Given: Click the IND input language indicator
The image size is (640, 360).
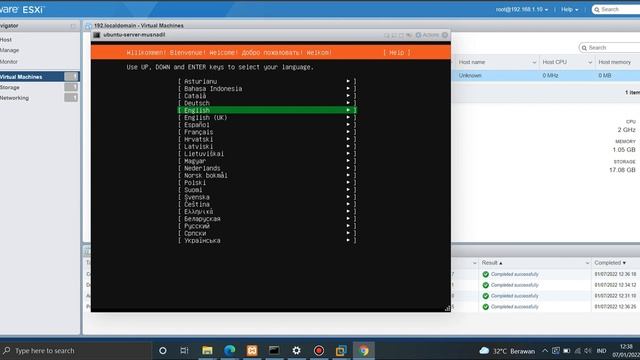Looking at the screenshot, I should click(601, 351).
